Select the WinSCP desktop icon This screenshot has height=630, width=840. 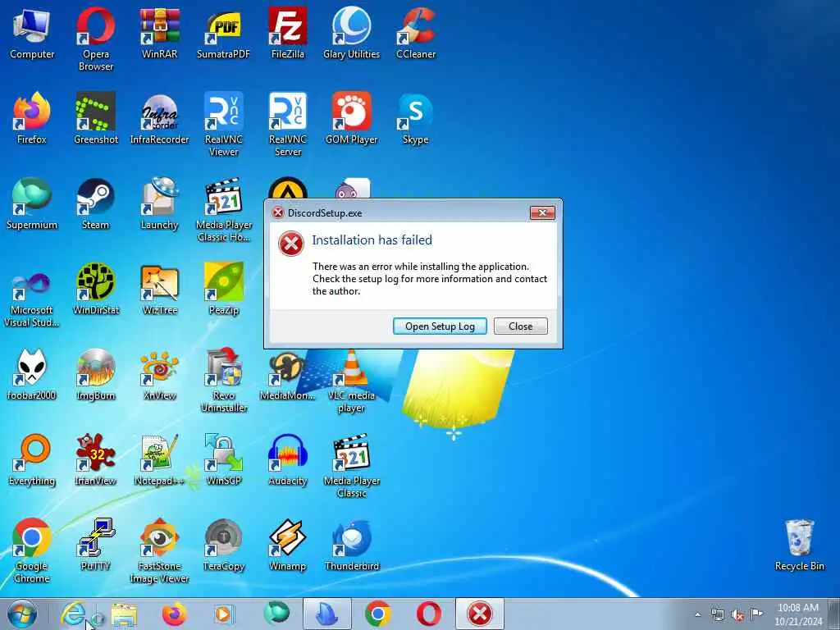pos(223,459)
